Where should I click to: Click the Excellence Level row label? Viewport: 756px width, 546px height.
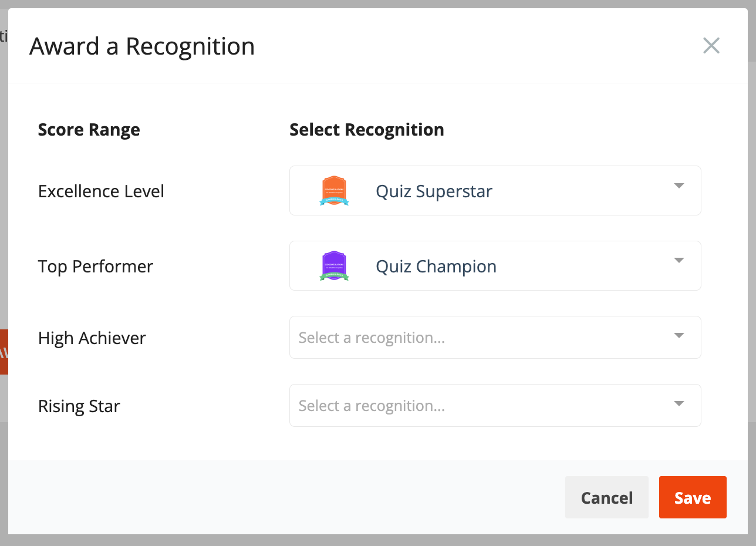101,191
